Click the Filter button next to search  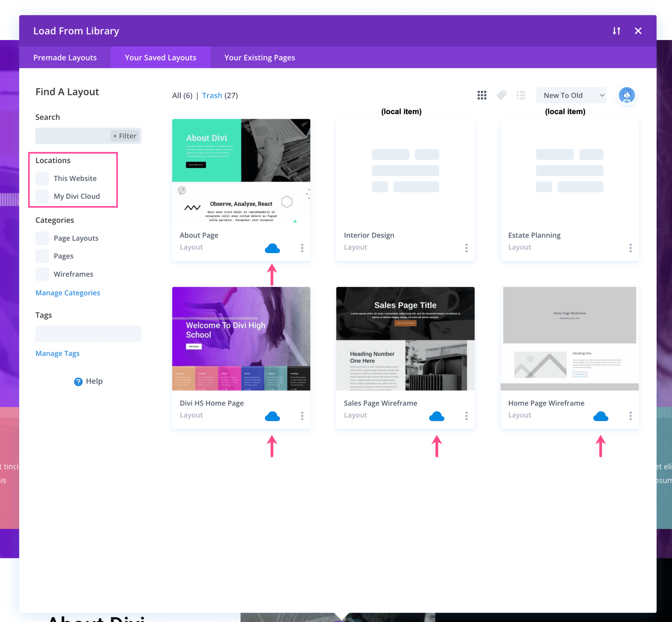[x=125, y=136]
